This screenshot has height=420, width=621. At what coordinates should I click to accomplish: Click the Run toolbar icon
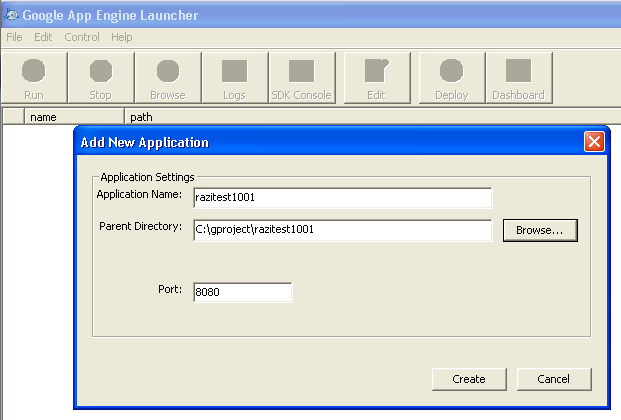coord(34,78)
